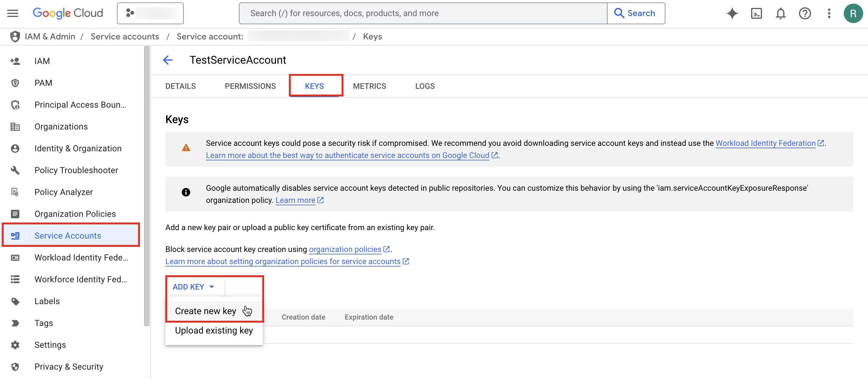Image resolution: width=868 pixels, height=379 pixels.
Task: Choose Upload existing key option
Action: click(x=214, y=330)
